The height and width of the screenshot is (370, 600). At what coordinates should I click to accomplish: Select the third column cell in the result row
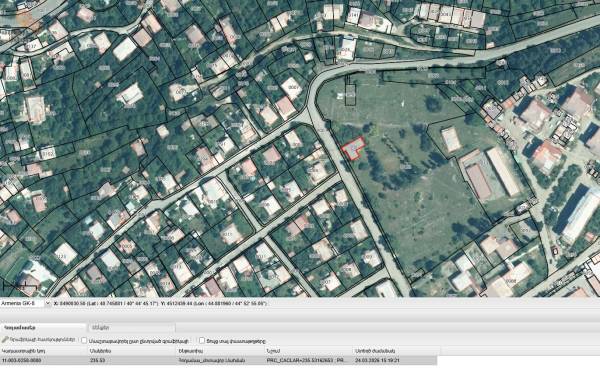coord(220,360)
